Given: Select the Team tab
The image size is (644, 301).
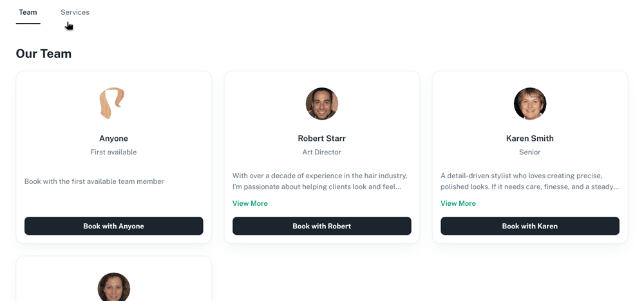Looking at the screenshot, I should pos(28,12).
